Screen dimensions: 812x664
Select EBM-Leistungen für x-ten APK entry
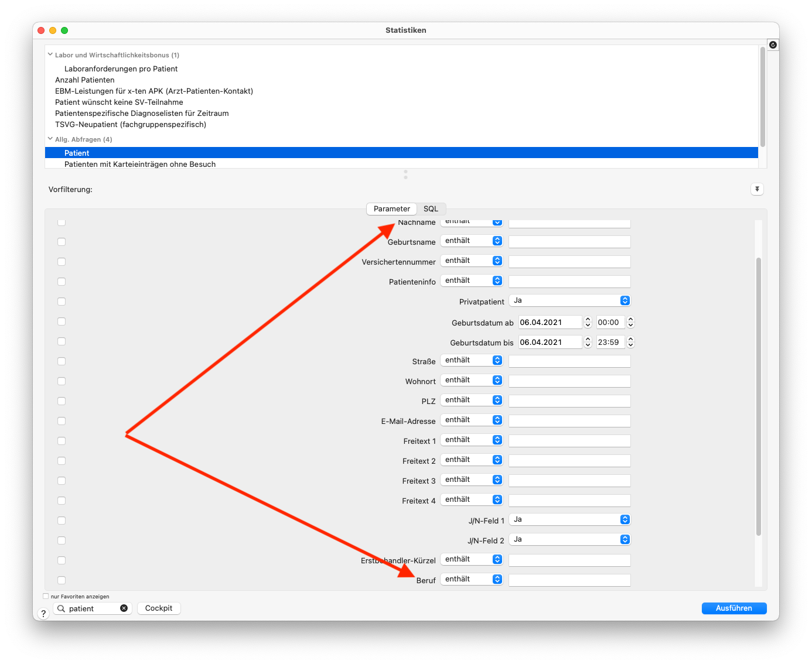pos(154,91)
